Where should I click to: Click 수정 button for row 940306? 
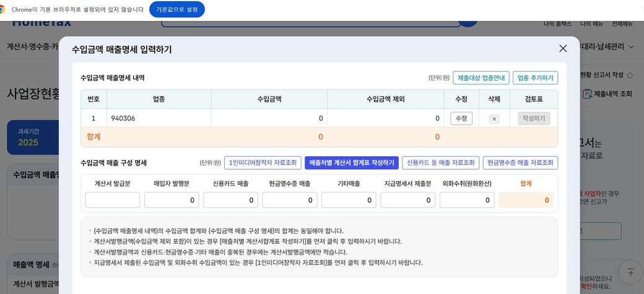461,118
